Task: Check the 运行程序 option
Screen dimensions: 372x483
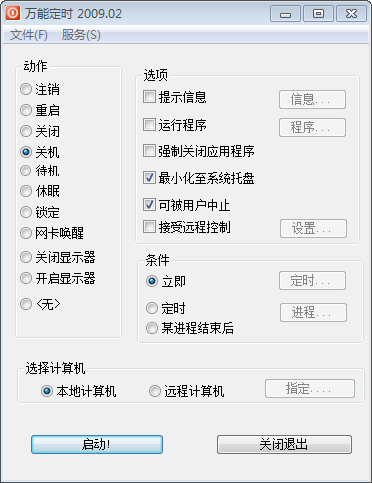Action: 149,125
